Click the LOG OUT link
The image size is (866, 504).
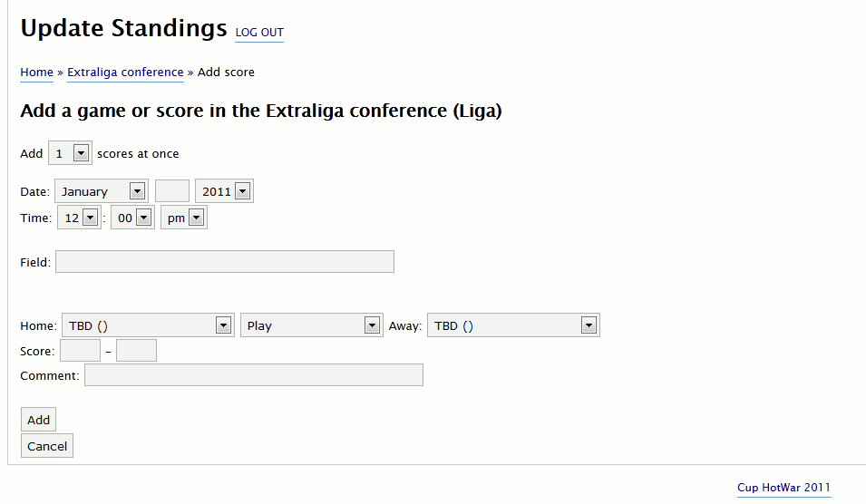[259, 33]
